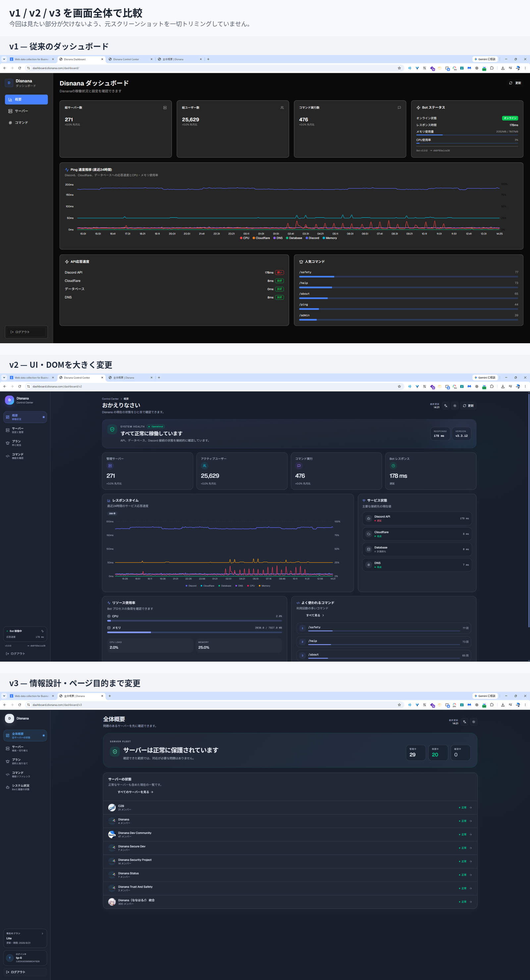Viewport: 530px width, 980px height.
Task: Click すべてのサーバーを見る link
Action: tap(135, 792)
